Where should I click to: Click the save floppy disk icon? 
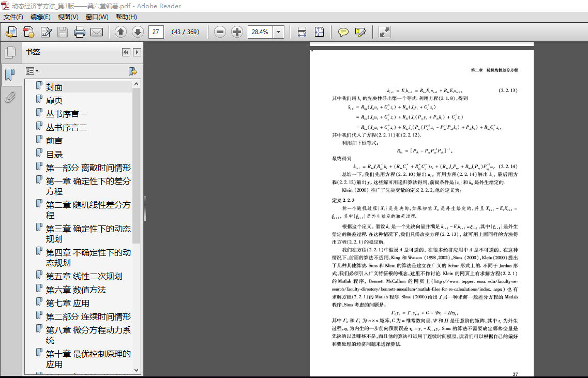click(63, 32)
